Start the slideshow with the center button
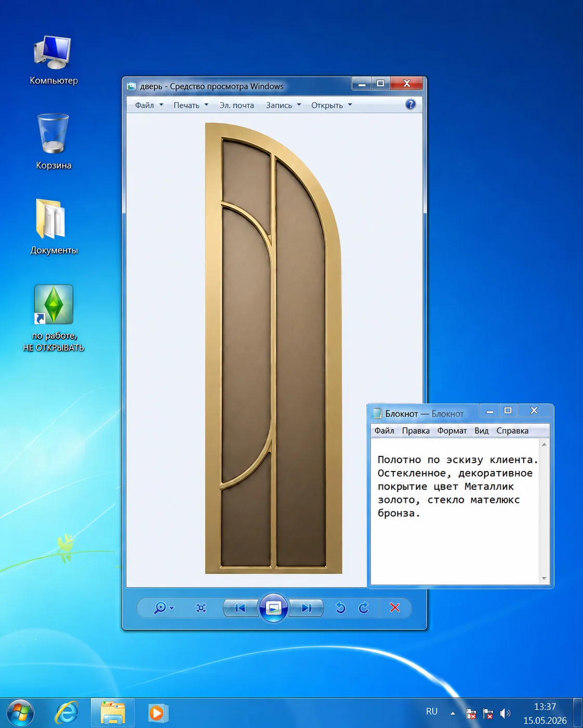583x728 pixels. (x=273, y=608)
